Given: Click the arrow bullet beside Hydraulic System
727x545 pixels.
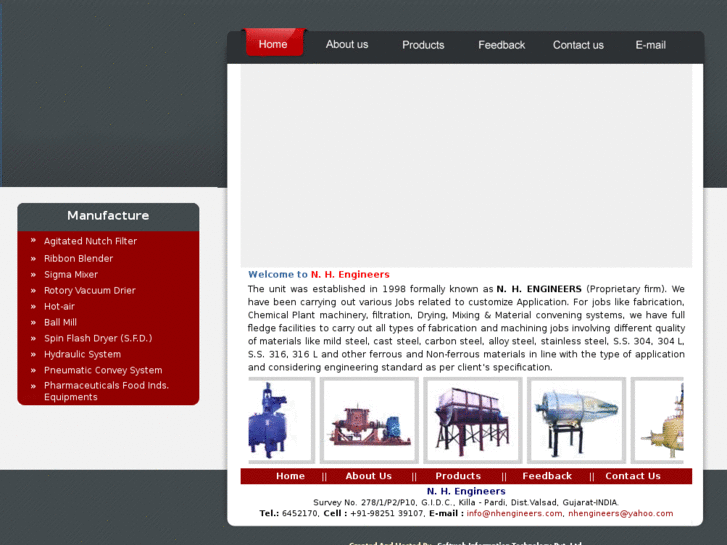Looking at the screenshot, I should tap(33, 354).
